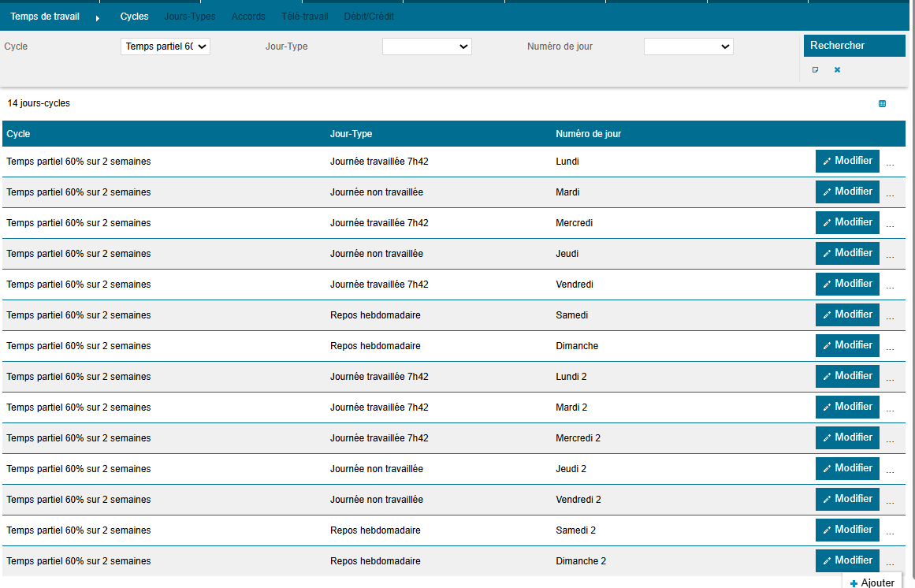Open the Télé-travail tab
This screenshot has height=588, width=915.
tap(304, 17)
